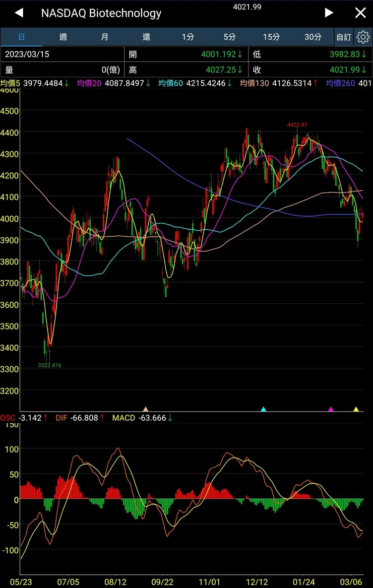
Task: Click the 11/01 date axis label
Action: coord(209,582)
